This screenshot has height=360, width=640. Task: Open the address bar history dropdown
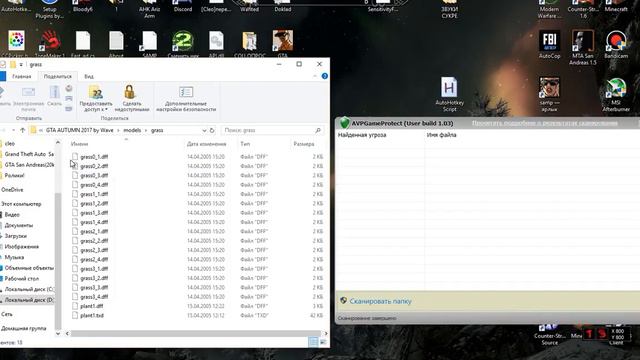coord(204,130)
